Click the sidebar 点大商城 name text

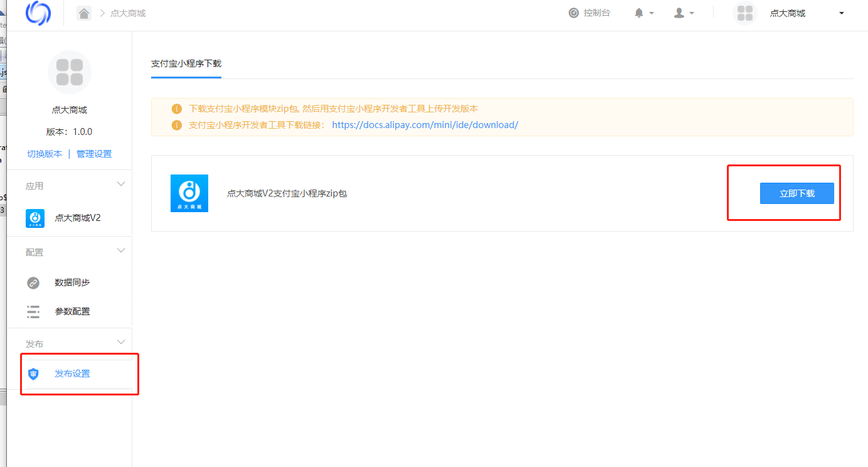(70, 110)
